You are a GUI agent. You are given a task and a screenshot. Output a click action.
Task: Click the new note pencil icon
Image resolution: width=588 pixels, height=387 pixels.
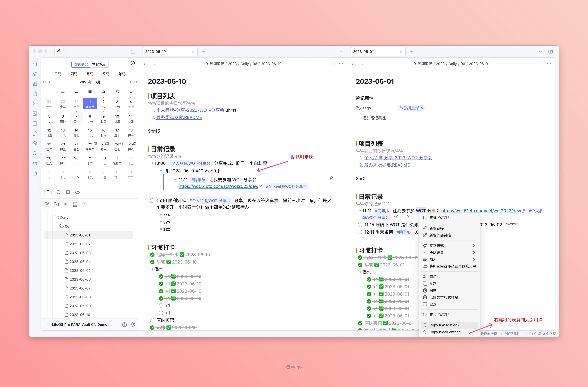coord(47,204)
